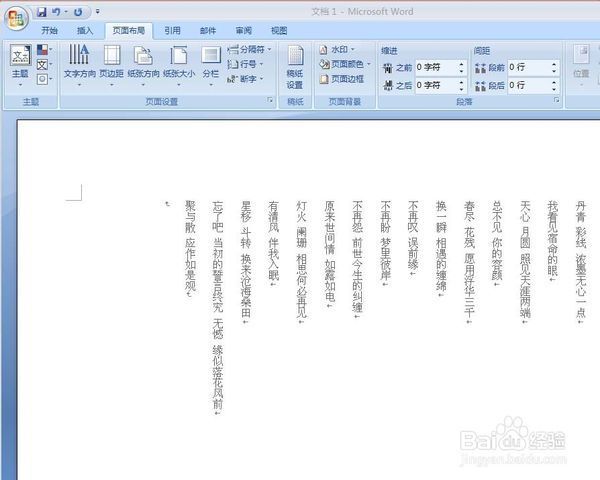Switch to the Review (审阅) tab
The height and width of the screenshot is (480, 600).
click(243, 31)
